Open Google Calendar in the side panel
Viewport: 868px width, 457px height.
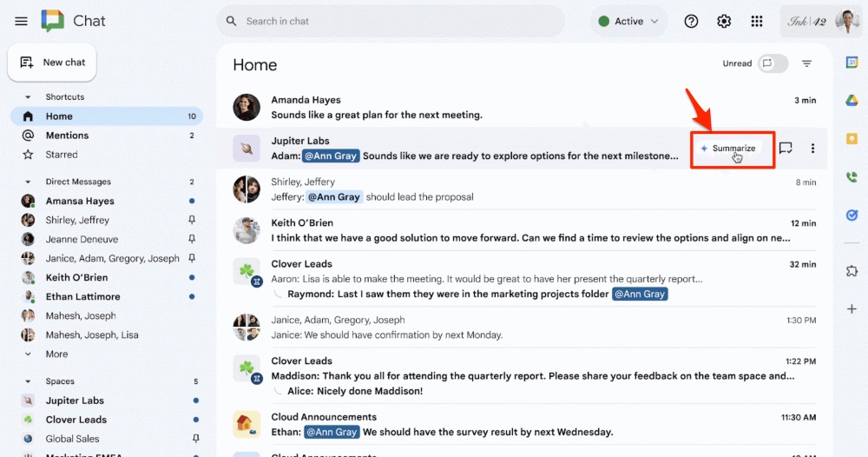coord(852,63)
